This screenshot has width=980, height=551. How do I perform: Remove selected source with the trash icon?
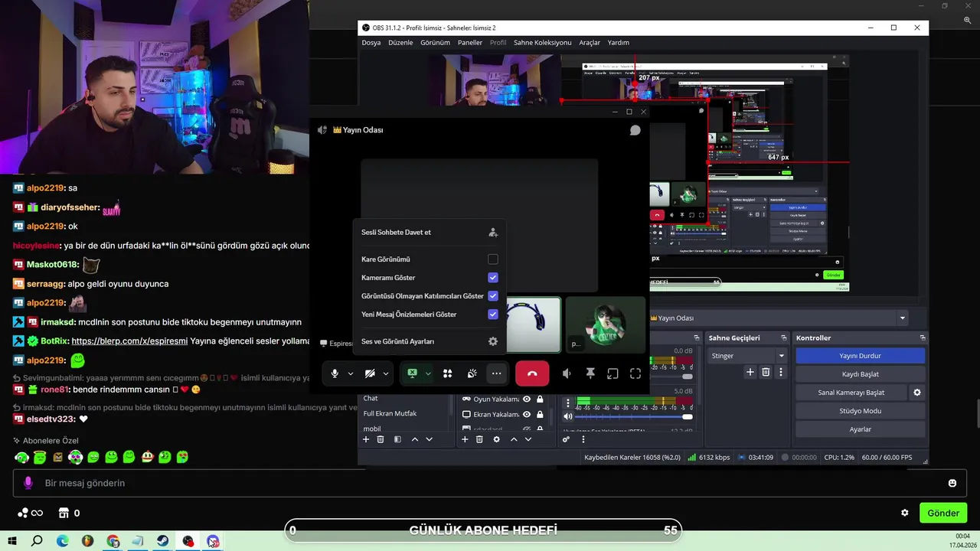479,439
